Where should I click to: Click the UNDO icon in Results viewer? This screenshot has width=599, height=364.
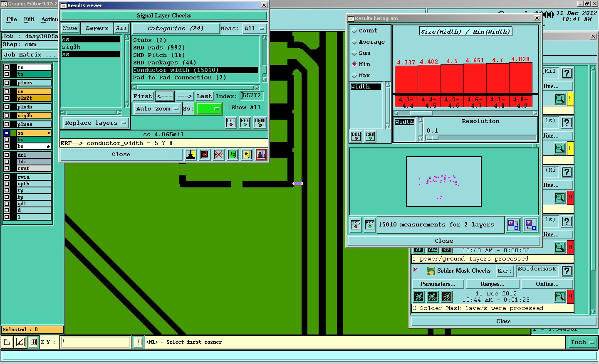260,123
